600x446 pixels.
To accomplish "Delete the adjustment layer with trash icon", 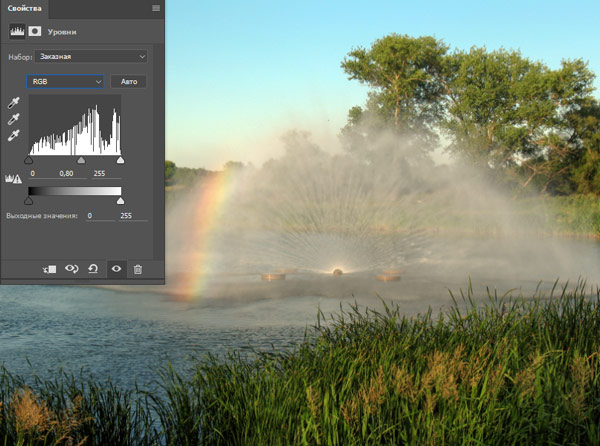I will point(138,269).
